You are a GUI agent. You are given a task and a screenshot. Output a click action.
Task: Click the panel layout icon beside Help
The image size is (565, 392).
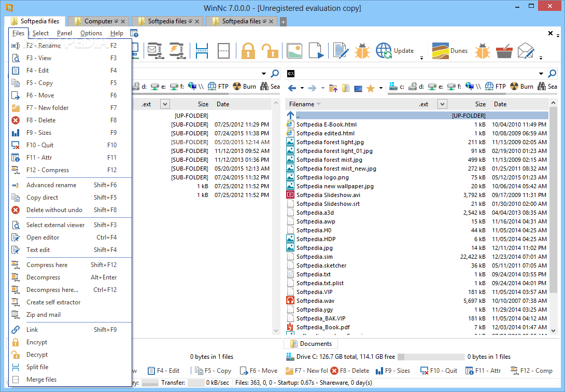pyautogui.click(x=134, y=33)
